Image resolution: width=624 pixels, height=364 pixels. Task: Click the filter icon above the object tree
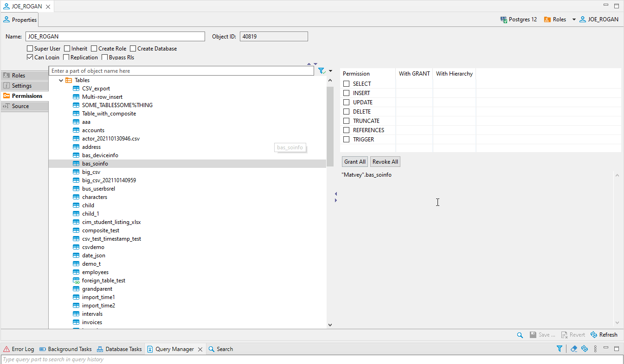tap(322, 70)
